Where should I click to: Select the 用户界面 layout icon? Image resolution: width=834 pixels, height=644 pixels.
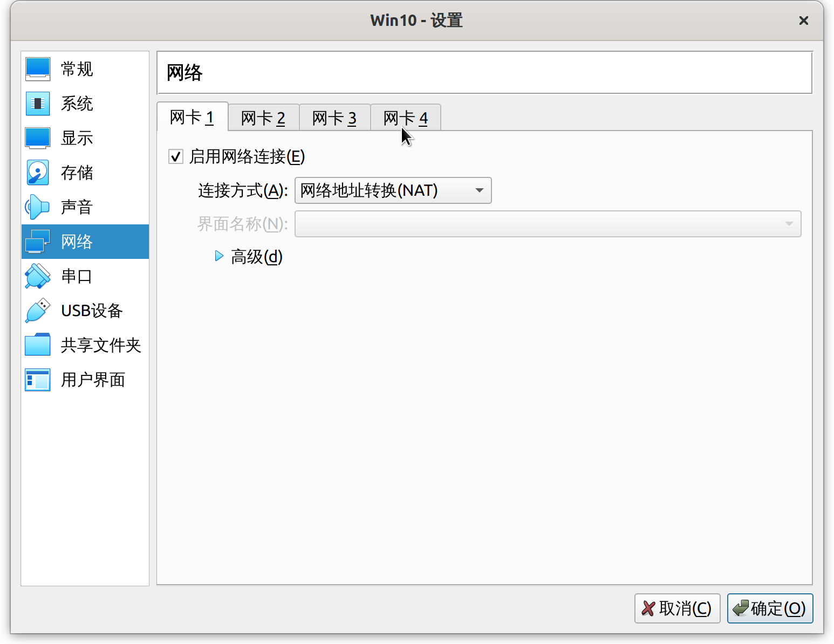38,380
